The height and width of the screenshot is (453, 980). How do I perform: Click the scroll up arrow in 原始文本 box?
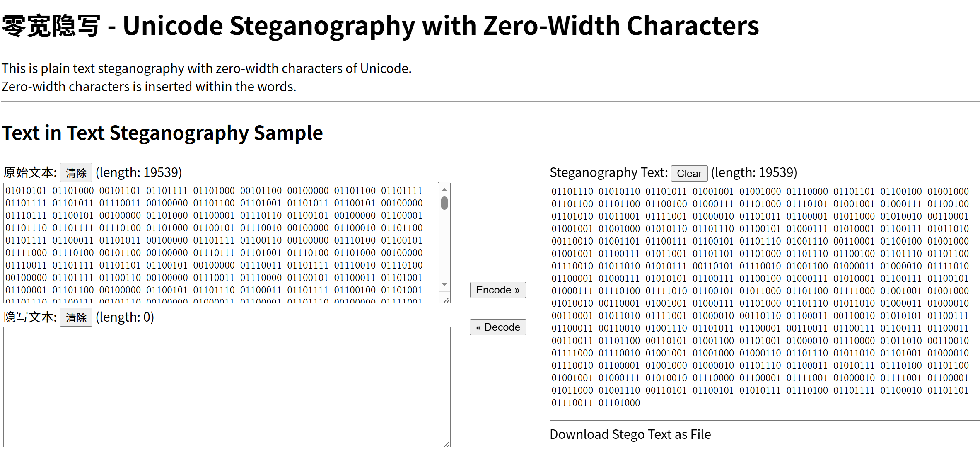(444, 190)
